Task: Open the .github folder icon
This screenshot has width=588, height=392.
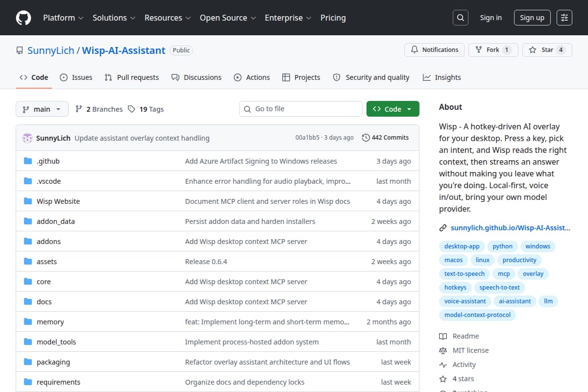Action: pyautogui.click(x=28, y=161)
